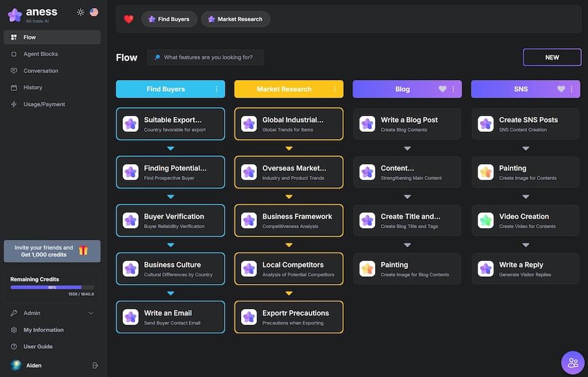This screenshot has height=377, width=588.
Task: Toggle favorite heart on Blog column
Action: point(443,89)
